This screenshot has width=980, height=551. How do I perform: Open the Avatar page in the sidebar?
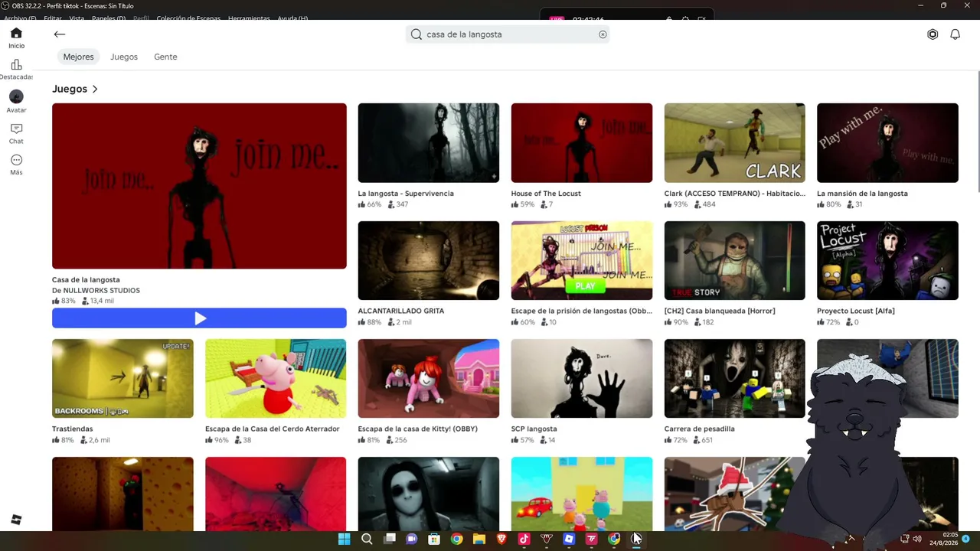point(16,101)
